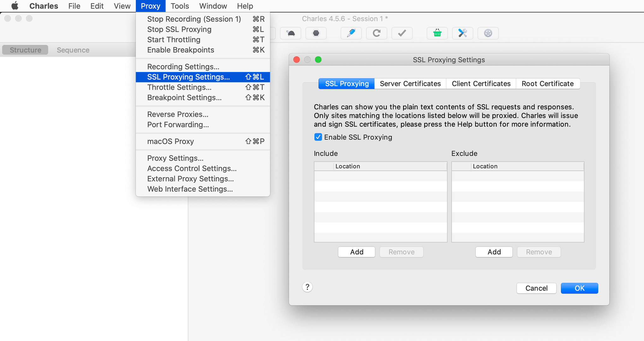Add a location to the Exclude list
The width and height of the screenshot is (644, 341).
(494, 252)
